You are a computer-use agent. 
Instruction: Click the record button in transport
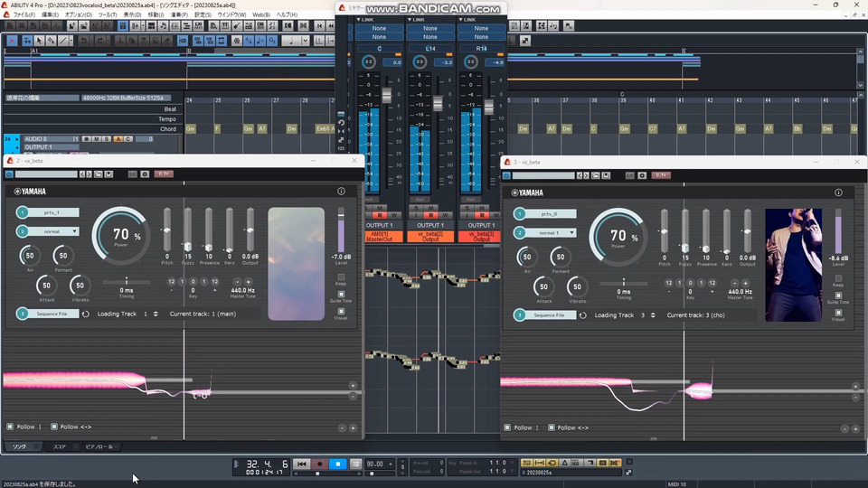click(319, 464)
